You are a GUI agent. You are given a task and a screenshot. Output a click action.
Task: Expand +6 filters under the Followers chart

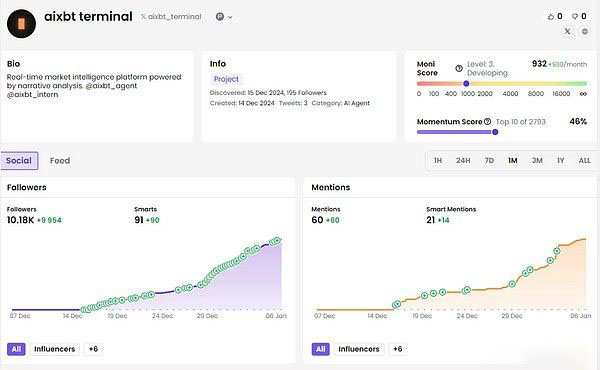pos(93,349)
